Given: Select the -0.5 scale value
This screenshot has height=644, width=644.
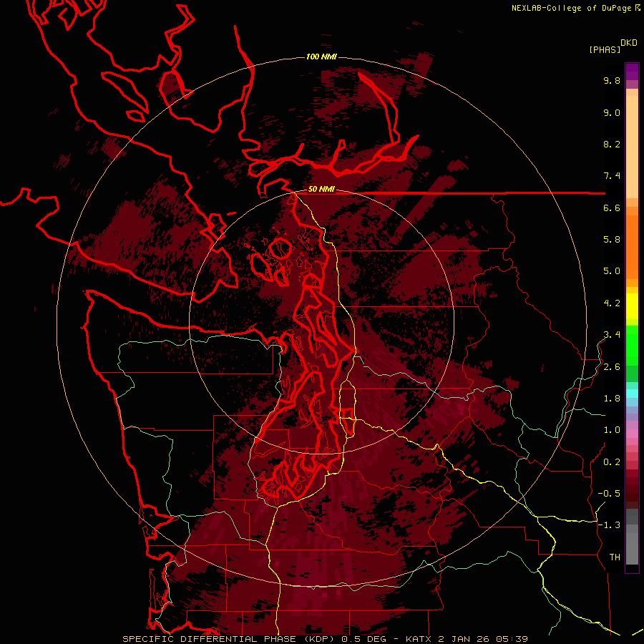Looking at the screenshot, I should click(x=609, y=494).
